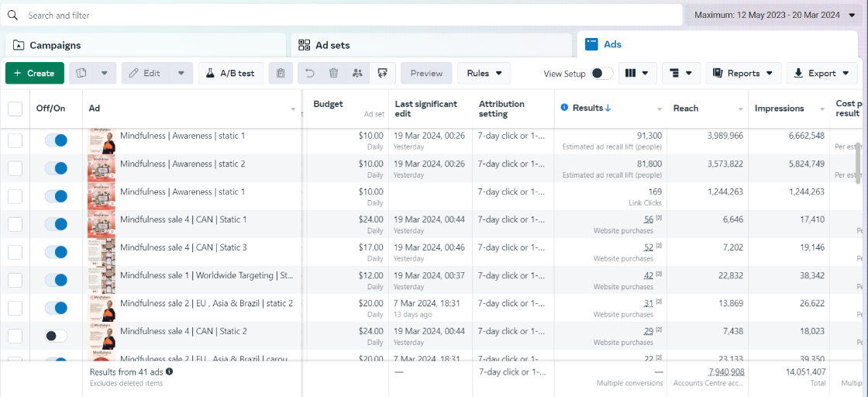Turn on Mindfulness sale 4 CAN Static 2
Screen dimensions: 868x397
(x=56, y=336)
